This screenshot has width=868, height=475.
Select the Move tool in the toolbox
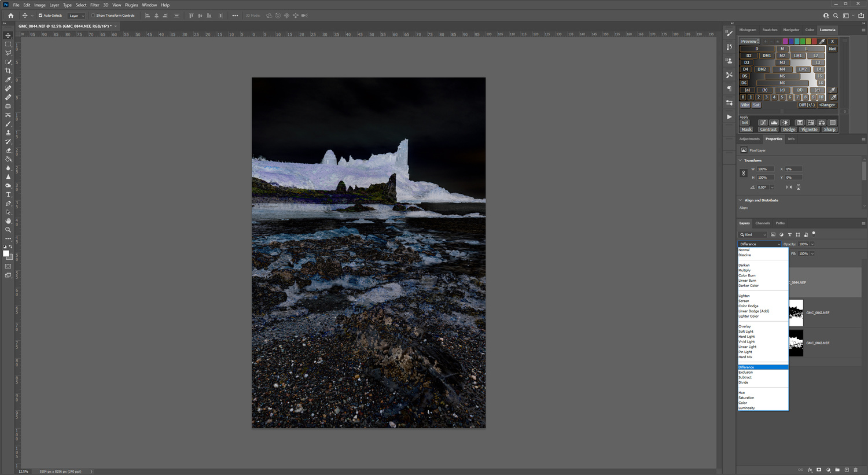[x=8, y=35]
